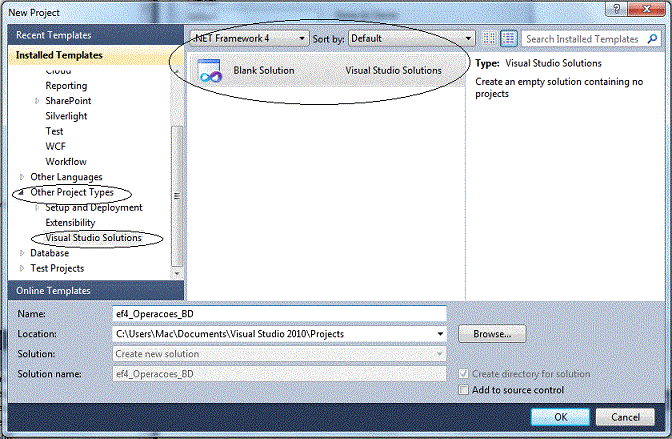The width and height of the screenshot is (672, 439).
Task: Select the WCF template category
Action: click(56, 147)
